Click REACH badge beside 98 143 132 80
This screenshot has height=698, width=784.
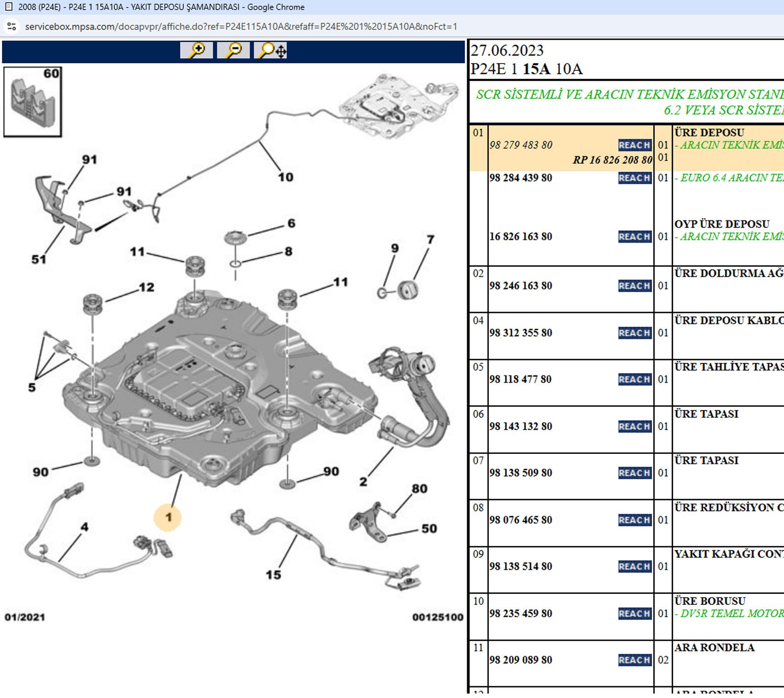pos(635,426)
